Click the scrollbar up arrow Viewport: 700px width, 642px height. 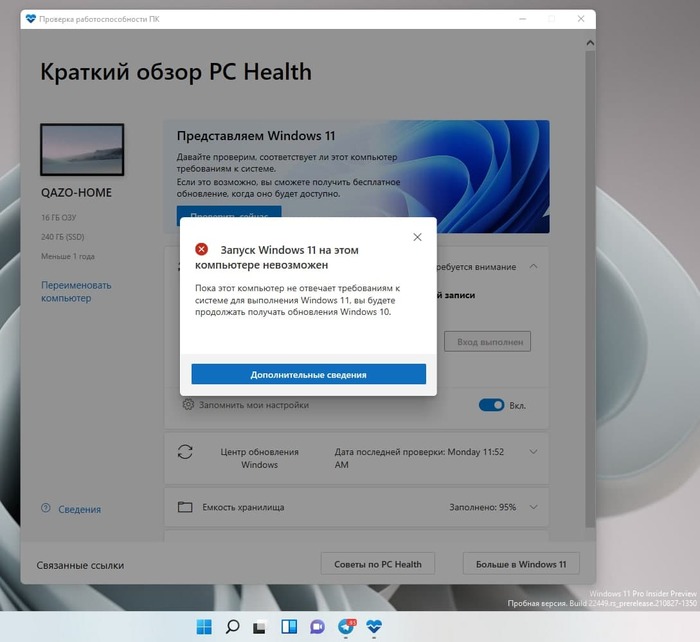[x=590, y=43]
